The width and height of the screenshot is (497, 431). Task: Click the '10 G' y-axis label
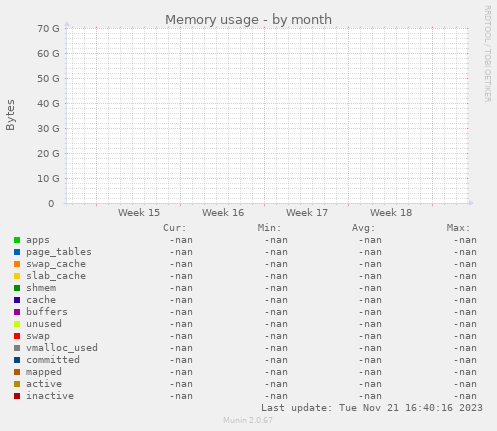click(x=48, y=179)
